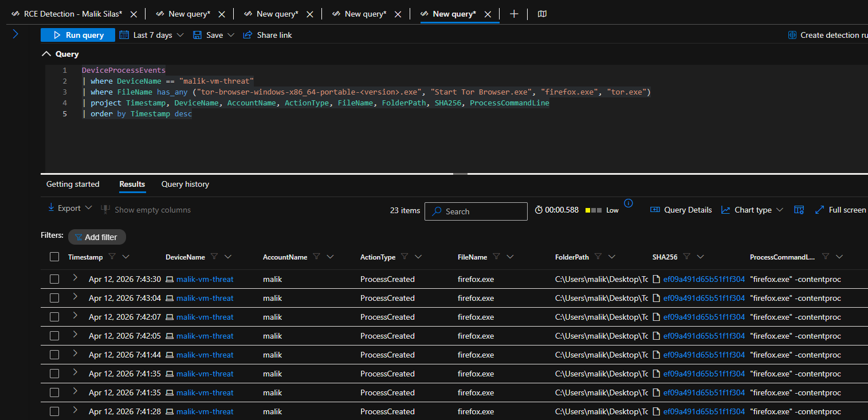Screen dimensions: 868x420
Task: Click the Add filter button
Action: pyautogui.click(x=97, y=237)
